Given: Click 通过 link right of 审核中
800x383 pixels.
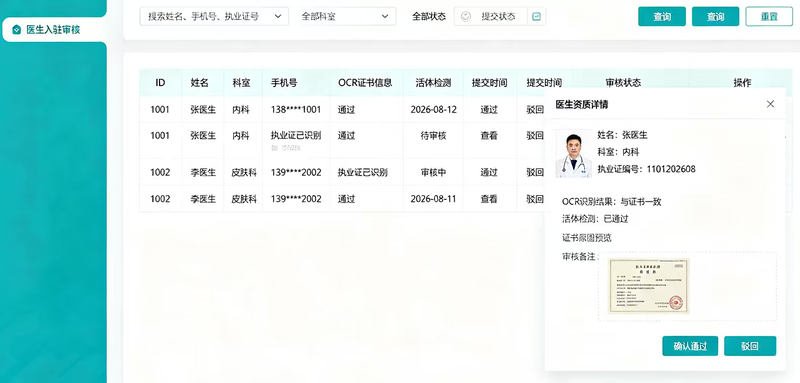Looking at the screenshot, I should (x=489, y=172).
